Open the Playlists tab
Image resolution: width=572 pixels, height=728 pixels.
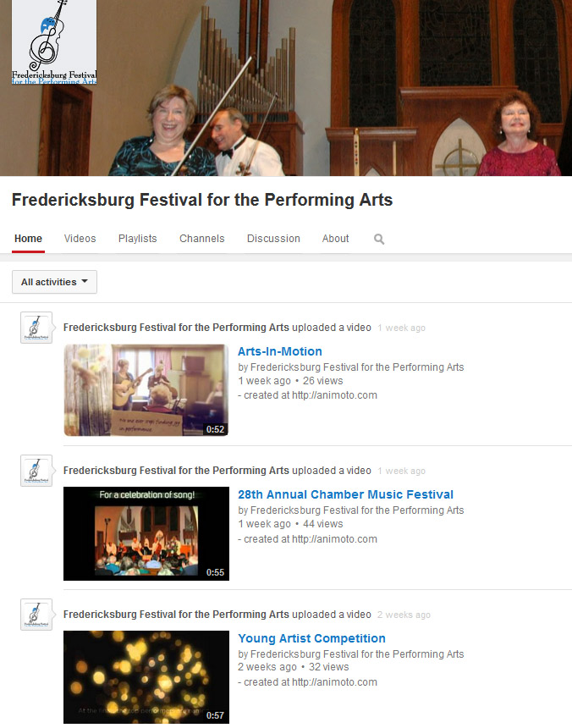137,239
